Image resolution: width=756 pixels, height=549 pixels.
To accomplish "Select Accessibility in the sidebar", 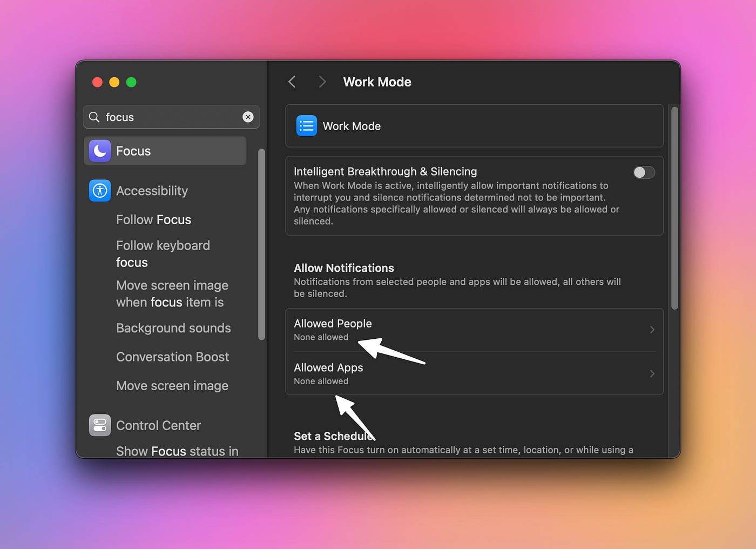I will (152, 191).
